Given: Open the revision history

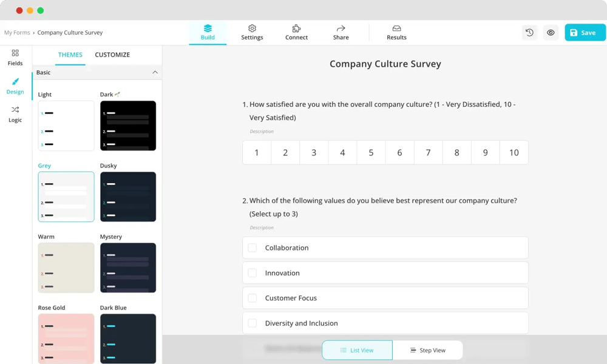Looking at the screenshot, I should (529, 32).
